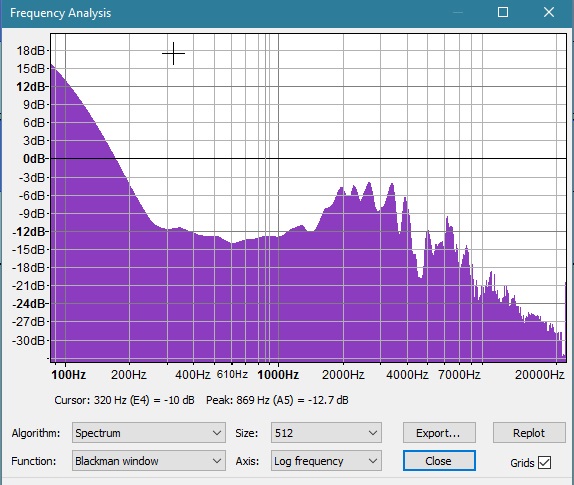Click the Peak readout showing 869 Hz
The image size is (574, 485).
click(277, 400)
